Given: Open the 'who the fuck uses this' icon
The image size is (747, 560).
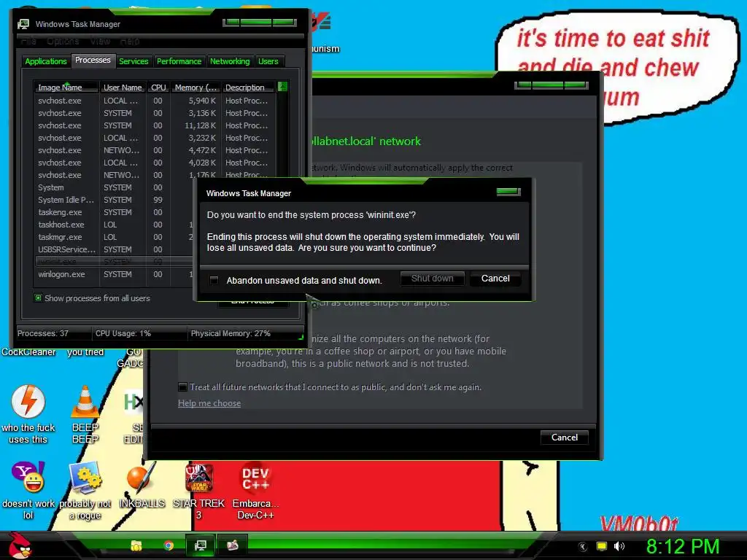Looking at the screenshot, I should click(x=28, y=414).
